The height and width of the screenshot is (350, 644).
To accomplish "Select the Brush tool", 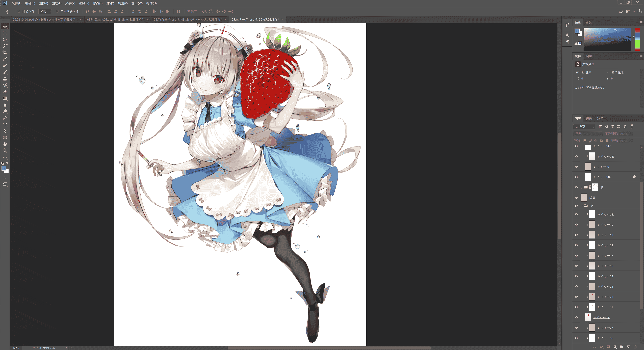I will coord(5,72).
